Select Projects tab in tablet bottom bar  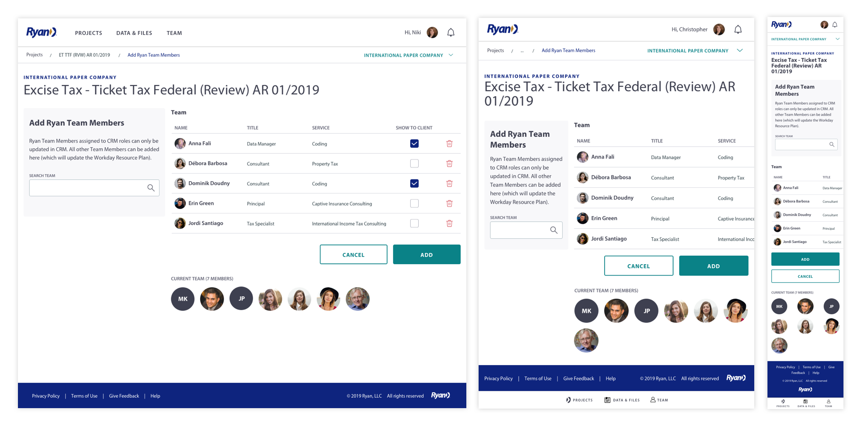(580, 400)
